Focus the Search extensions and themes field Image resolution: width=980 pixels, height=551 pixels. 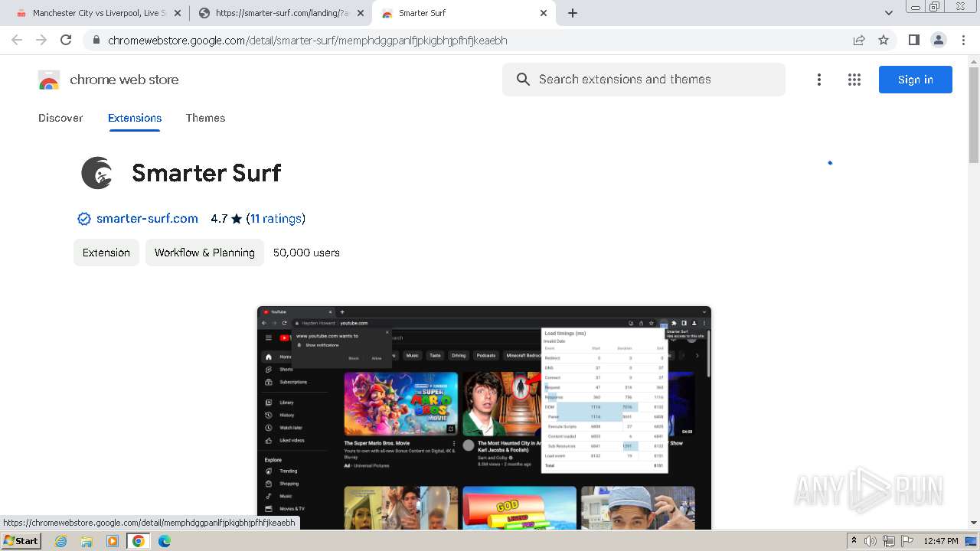click(x=643, y=80)
